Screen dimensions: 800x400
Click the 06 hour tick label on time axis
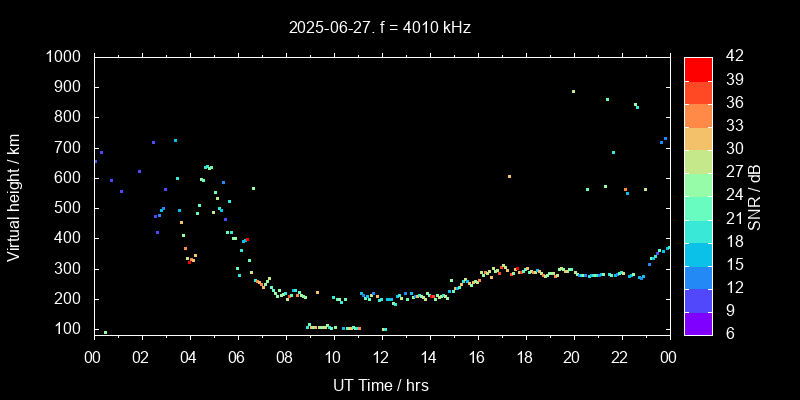click(237, 357)
